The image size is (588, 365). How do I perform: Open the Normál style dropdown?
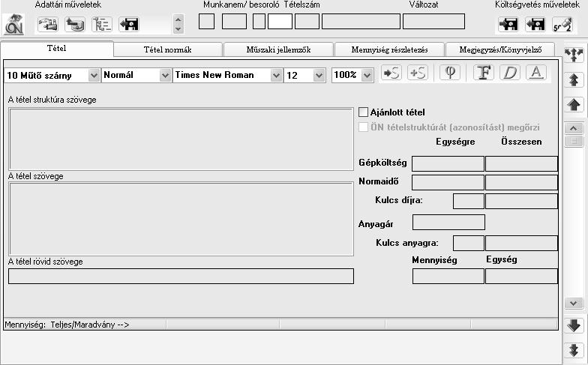(165, 75)
